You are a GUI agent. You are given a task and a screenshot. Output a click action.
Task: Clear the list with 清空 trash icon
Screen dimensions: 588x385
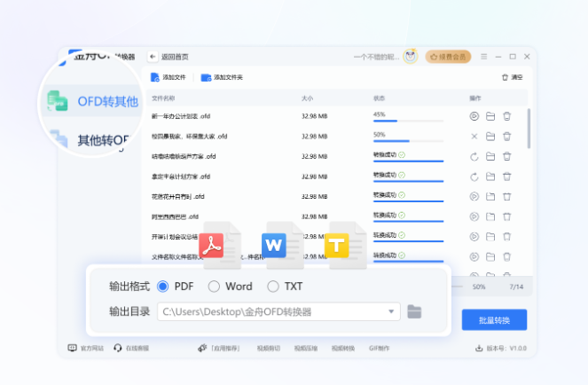click(506, 77)
